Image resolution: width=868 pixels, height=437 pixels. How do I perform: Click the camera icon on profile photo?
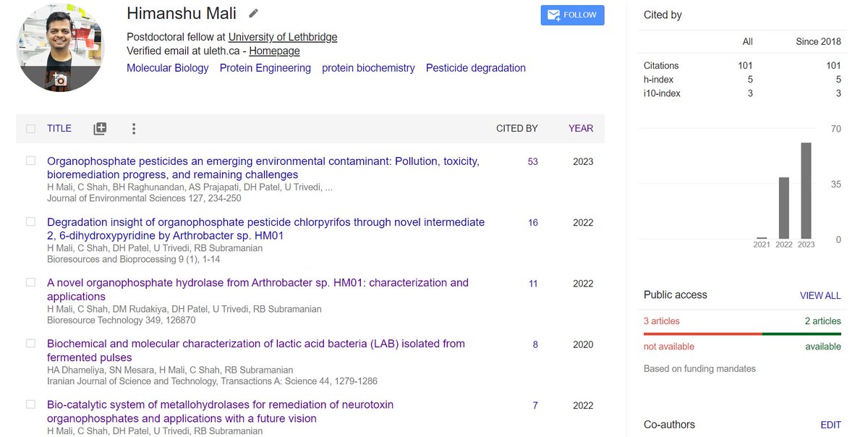click(x=60, y=79)
